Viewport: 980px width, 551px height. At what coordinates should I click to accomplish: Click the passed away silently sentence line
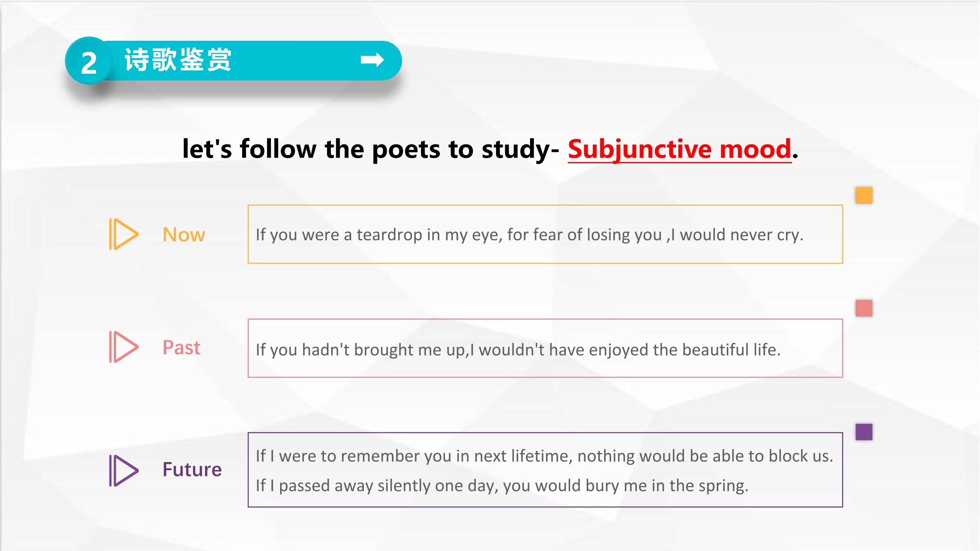click(x=502, y=486)
